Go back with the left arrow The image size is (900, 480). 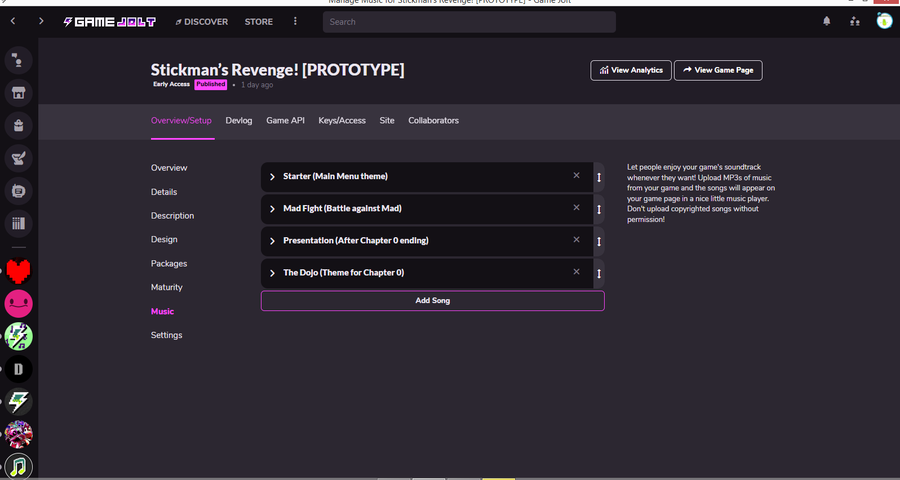point(13,21)
